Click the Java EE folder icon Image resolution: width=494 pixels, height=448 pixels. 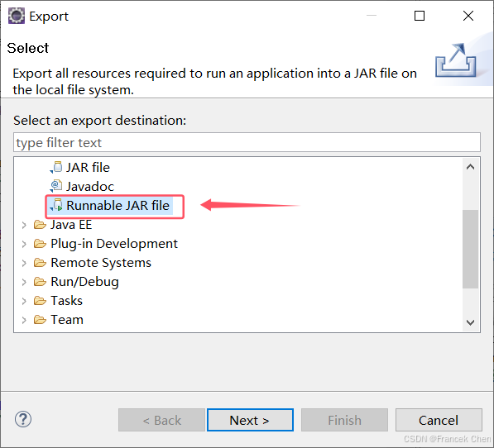pyautogui.click(x=40, y=225)
